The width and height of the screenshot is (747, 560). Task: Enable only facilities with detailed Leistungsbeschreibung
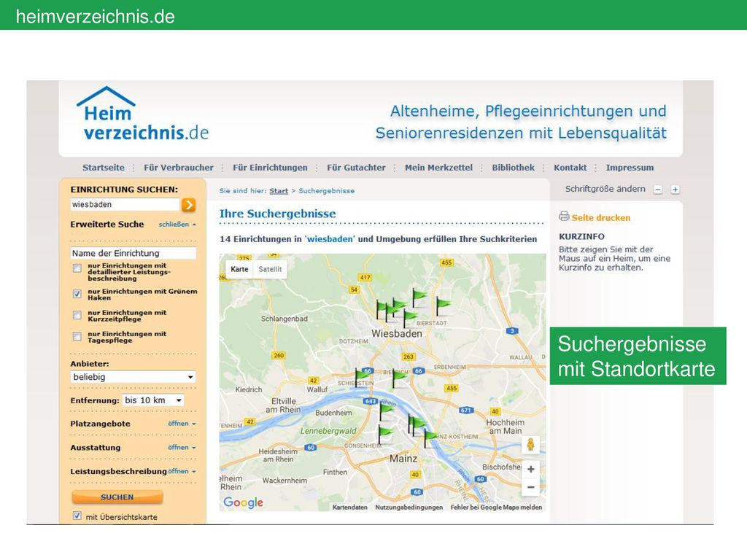click(77, 268)
